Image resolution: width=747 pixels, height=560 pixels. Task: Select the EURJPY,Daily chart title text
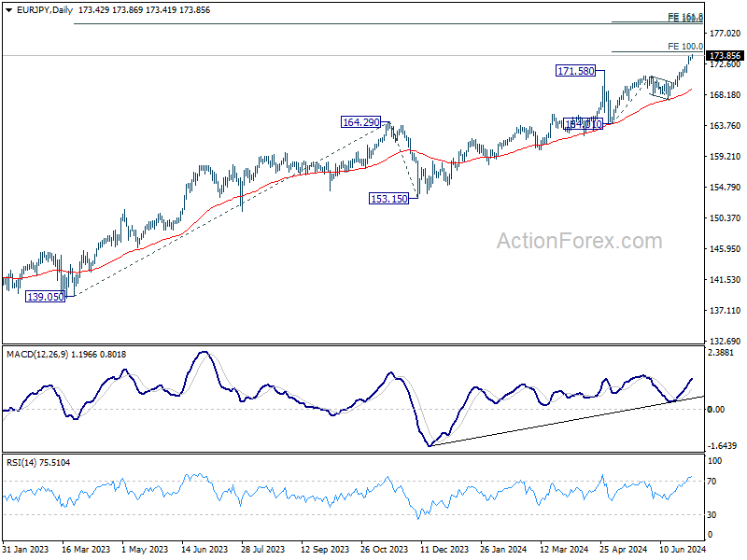point(44,10)
